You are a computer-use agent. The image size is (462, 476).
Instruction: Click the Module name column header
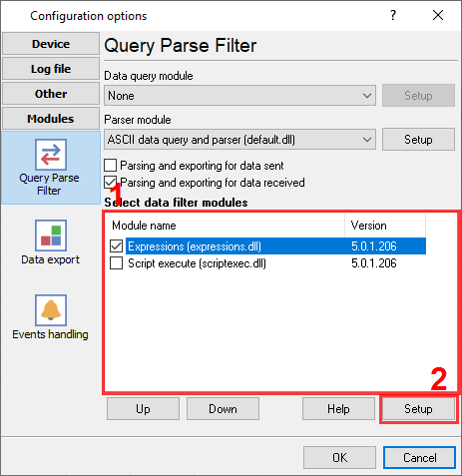(226, 226)
